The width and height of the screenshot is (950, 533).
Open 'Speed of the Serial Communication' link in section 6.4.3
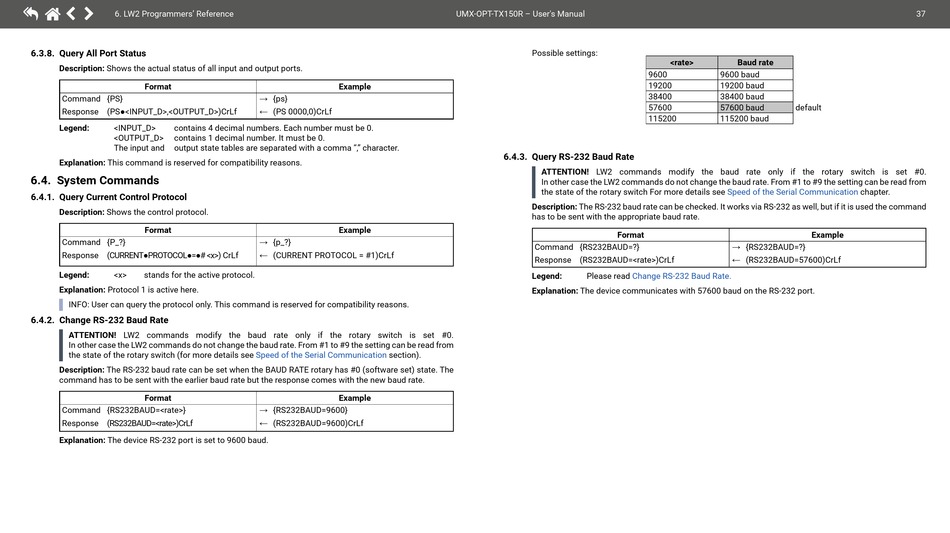point(792,192)
